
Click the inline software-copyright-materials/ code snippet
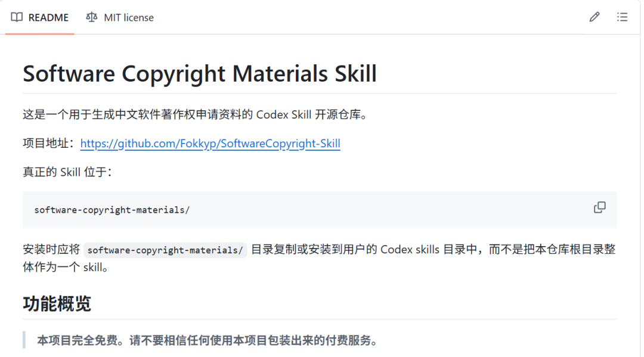pyautogui.click(x=165, y=250)
